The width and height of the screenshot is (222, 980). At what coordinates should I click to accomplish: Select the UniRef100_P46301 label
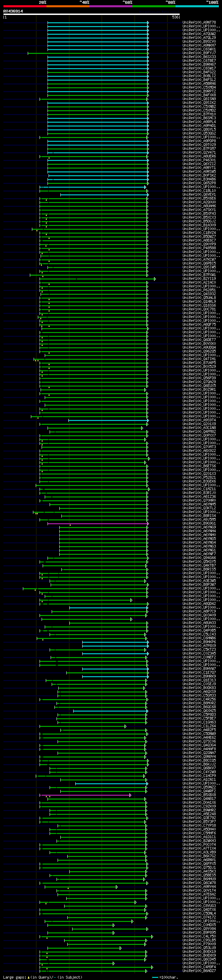click(x=199, y=160)
